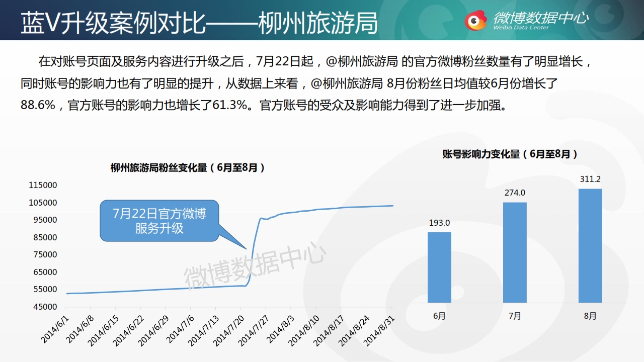Click the 61.3% figure in the paragraph

230,105
